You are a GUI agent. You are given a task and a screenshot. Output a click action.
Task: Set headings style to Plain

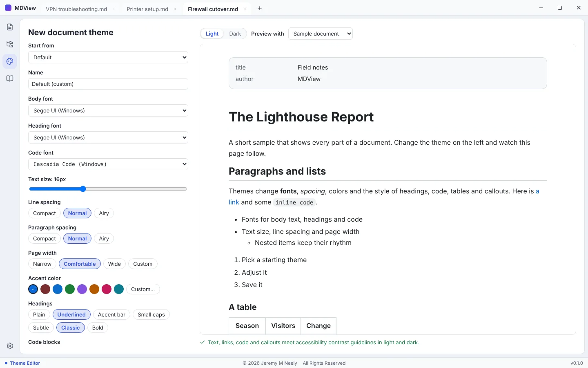point(39,314)
